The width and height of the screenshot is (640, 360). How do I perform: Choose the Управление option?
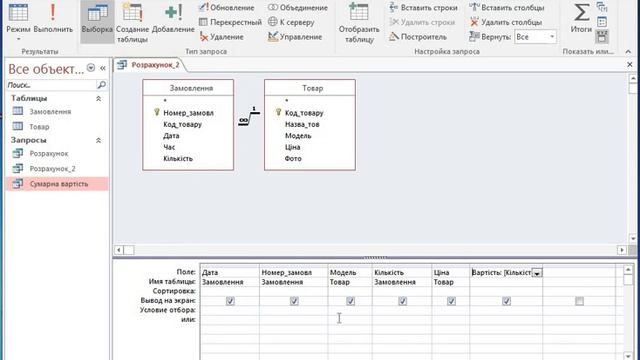pyautogui.click(x=295, y=37)
